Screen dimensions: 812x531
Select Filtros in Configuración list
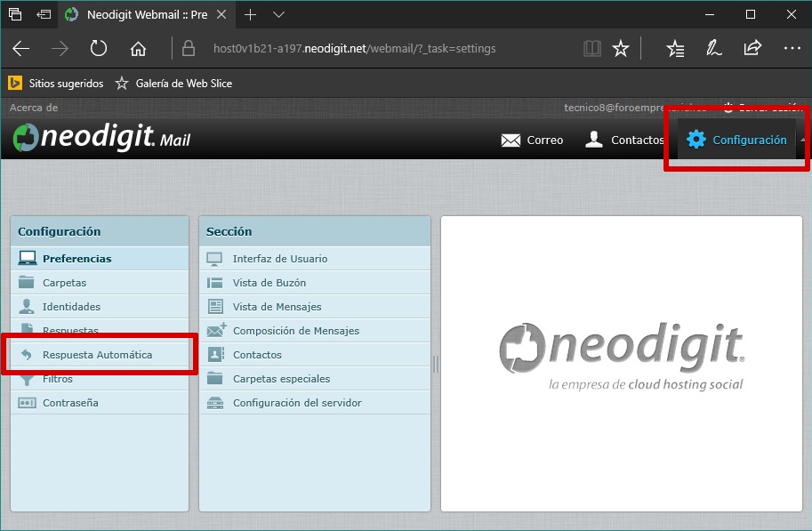click(x=100, y=379)
